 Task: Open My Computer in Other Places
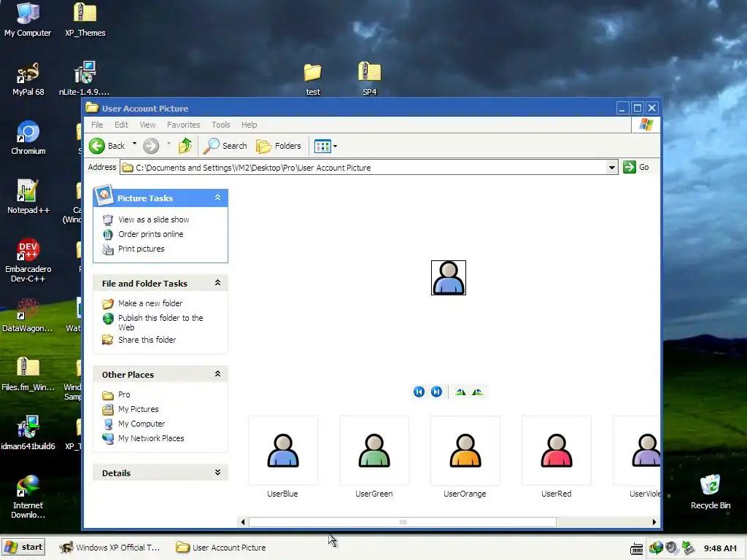tap(142, 424)
